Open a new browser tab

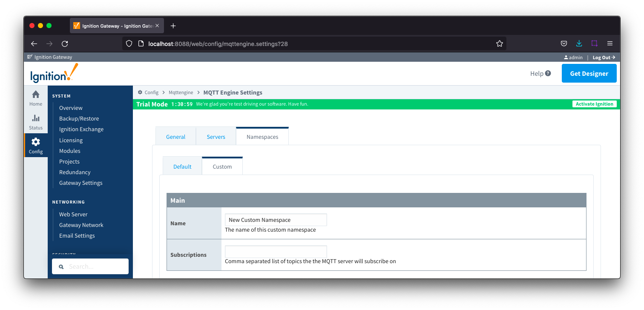(x=173, y=26)
